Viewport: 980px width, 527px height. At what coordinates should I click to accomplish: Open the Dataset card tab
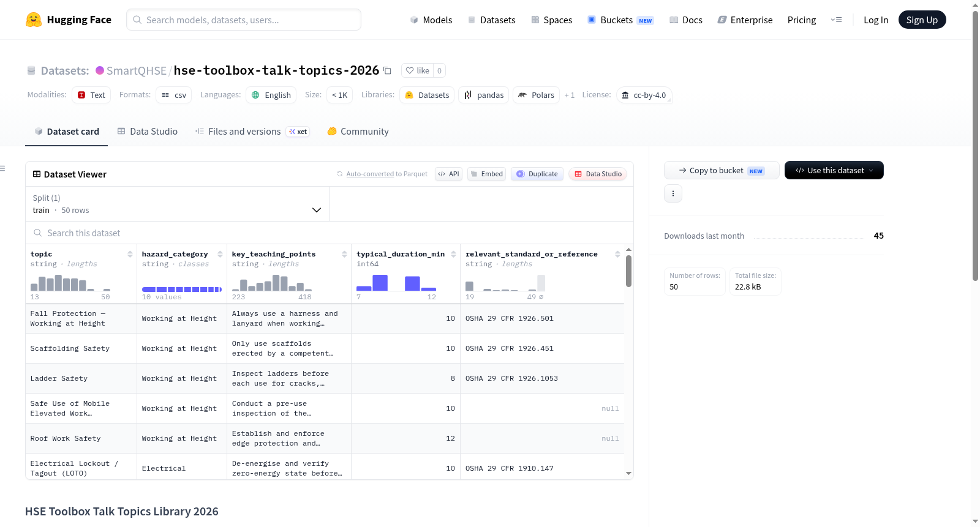click(x=67, y=132)
